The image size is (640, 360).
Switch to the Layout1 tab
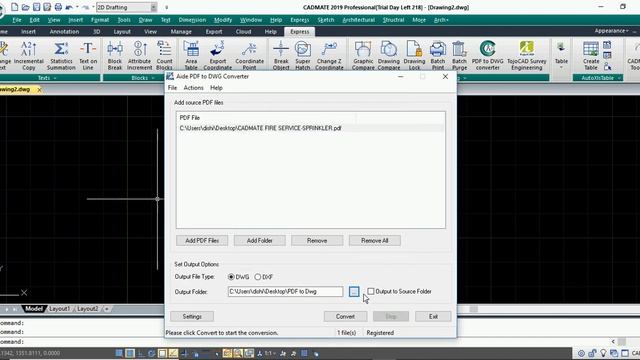[x=60, y=309]
